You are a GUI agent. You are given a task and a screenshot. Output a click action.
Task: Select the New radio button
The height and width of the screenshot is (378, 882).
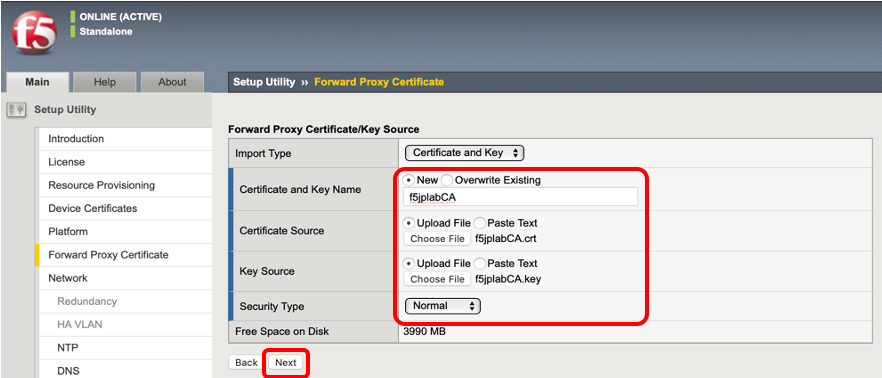coord(410,181)
